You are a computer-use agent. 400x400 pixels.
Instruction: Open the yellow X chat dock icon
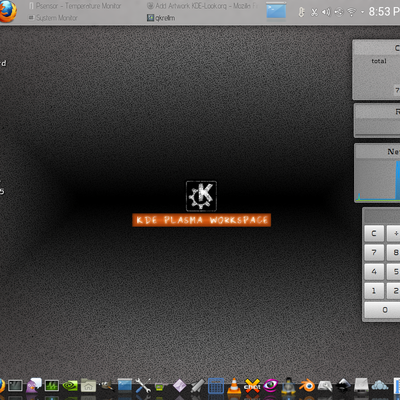click(252, 386)
